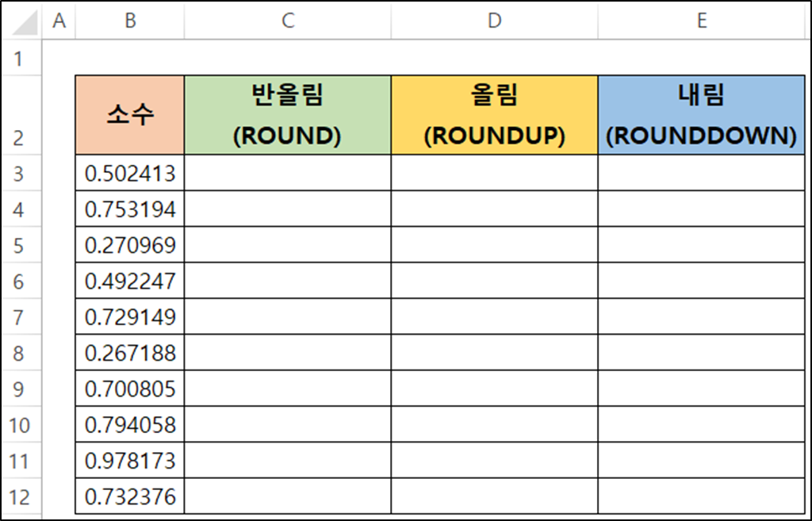
Task: Click empty ROUND cell next to 0.502413
Action: coord(287,173)
